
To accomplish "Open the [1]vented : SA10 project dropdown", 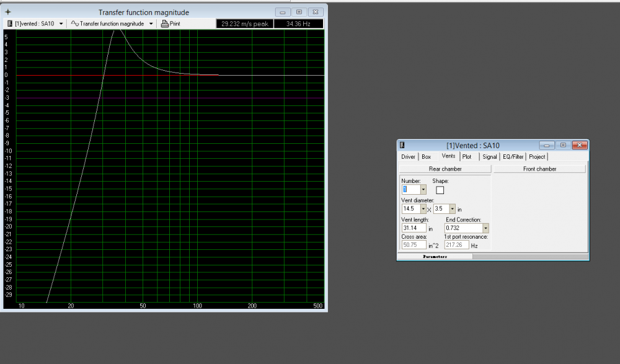I will click(61, 24).
